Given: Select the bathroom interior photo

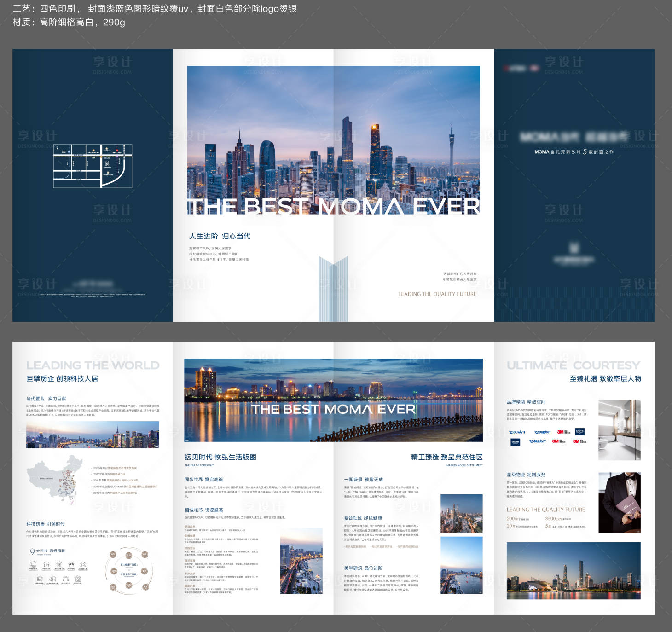Looking at the screenshot, I should (620, 430).
